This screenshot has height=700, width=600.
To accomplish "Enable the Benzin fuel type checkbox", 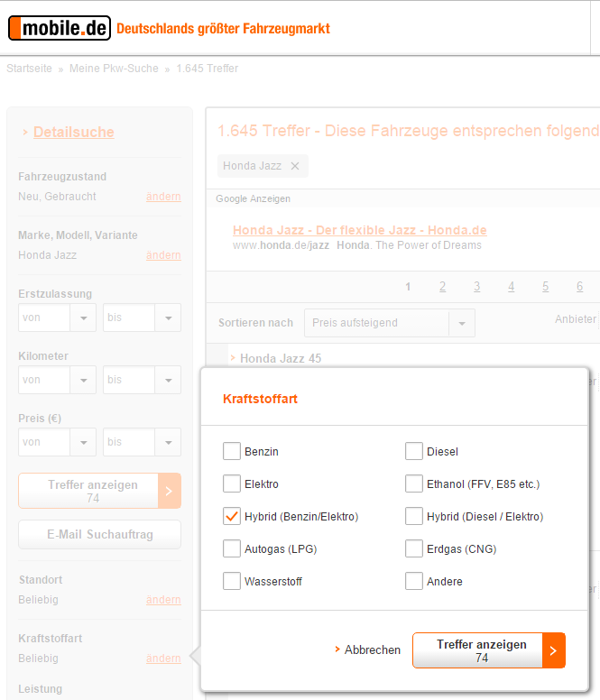I will point(232,452).
